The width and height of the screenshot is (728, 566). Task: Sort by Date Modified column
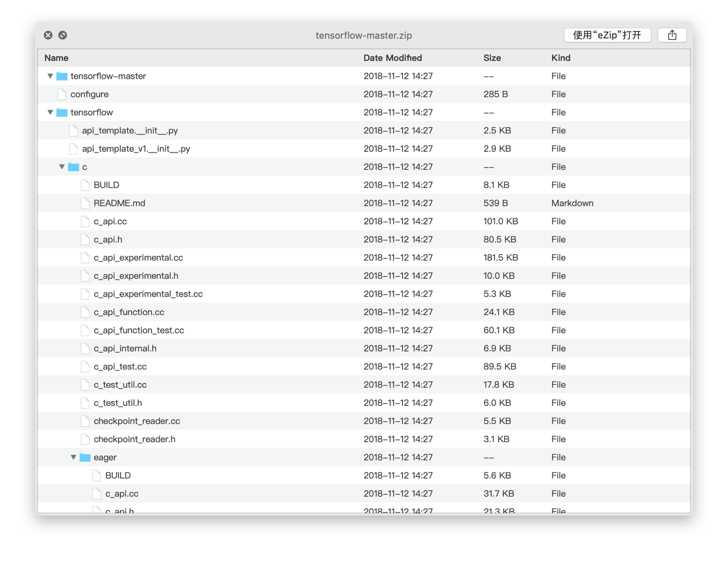coord(392,58)
